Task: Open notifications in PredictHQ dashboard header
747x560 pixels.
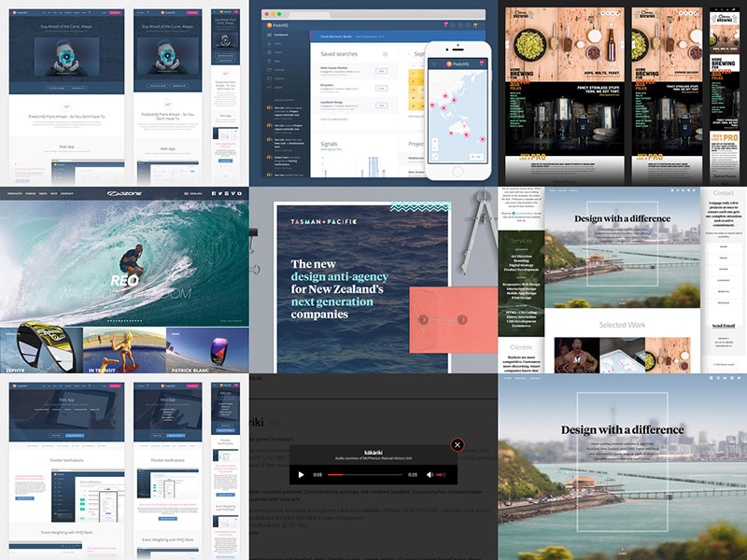Action: (446, 25)
